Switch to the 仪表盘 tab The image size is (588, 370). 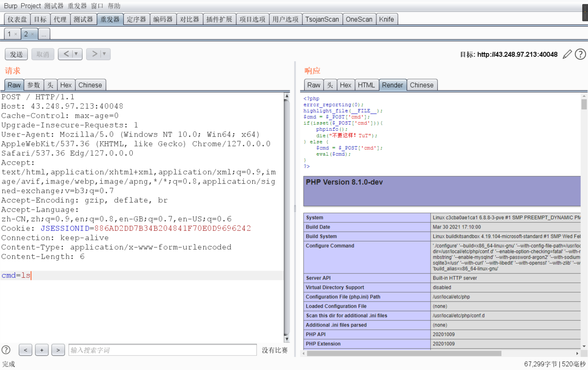click(x=17, y=19)
